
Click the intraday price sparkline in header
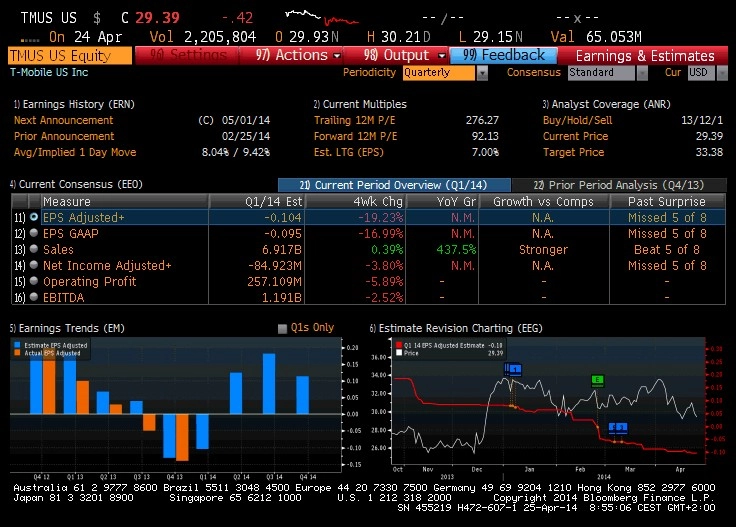[x=322, y=17]
